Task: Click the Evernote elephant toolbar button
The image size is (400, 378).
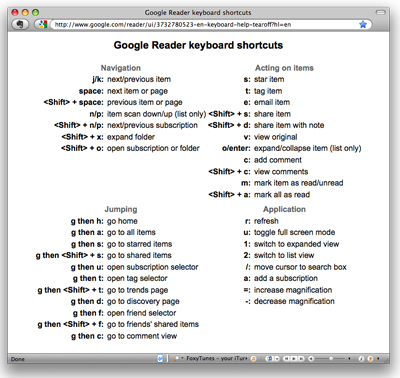Action: 20,24
